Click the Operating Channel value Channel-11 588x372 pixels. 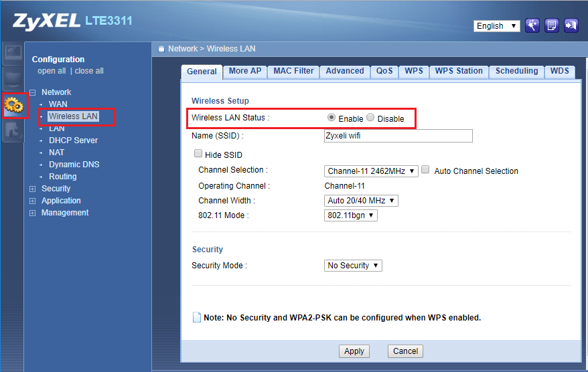click(344, 186)
